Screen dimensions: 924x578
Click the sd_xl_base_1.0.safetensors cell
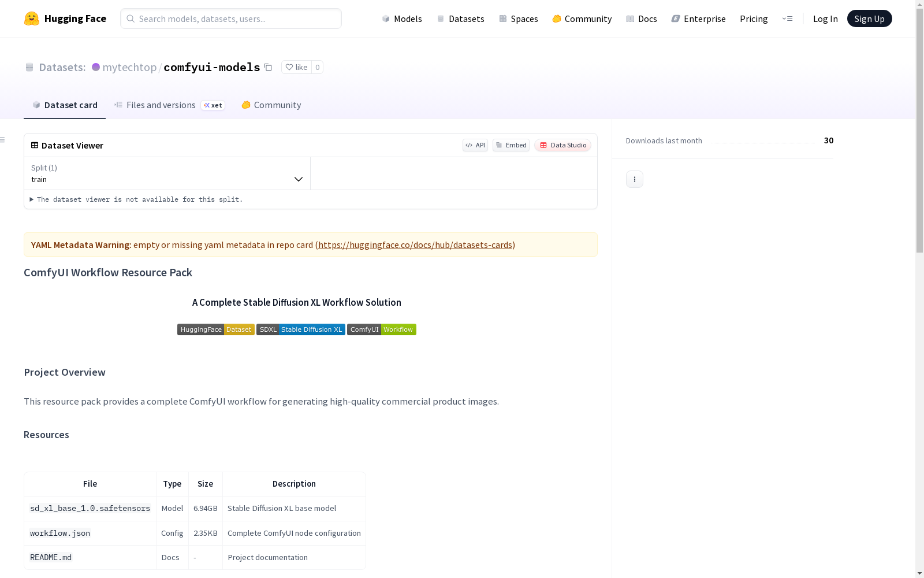tap(90, 509)
